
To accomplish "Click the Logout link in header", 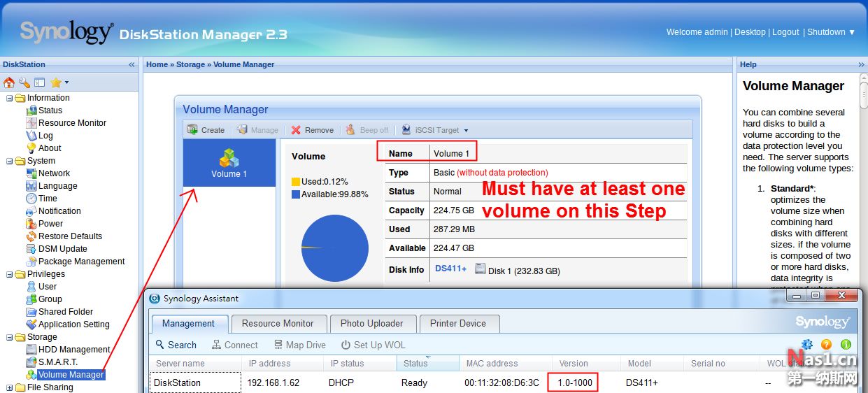I will tap(785, 32).
